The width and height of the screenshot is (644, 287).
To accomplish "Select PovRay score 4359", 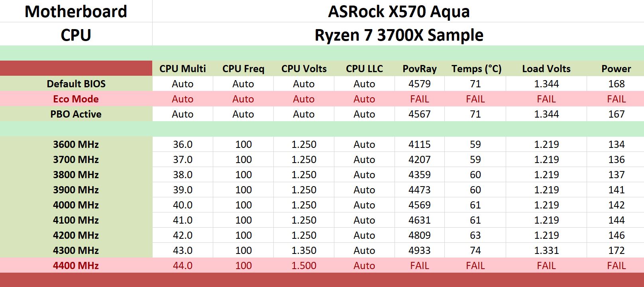I will point(420,175).
